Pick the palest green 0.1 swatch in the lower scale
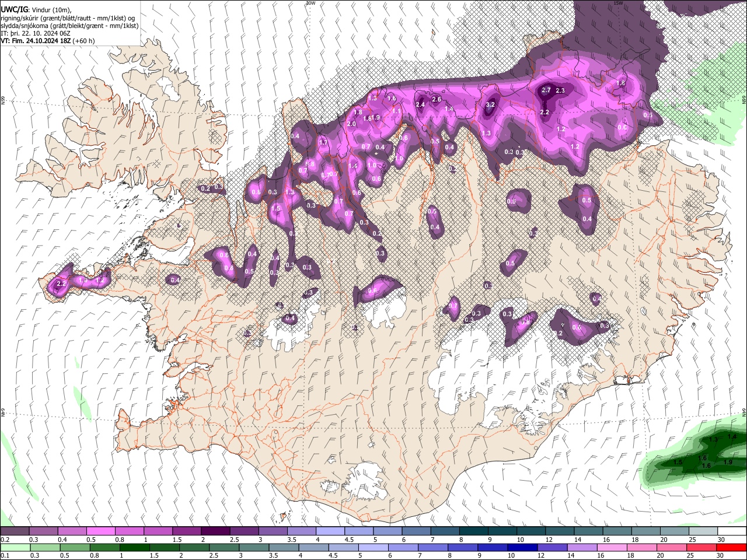The width and height of the screenshot is (747, 560). [x=15, y=548]
